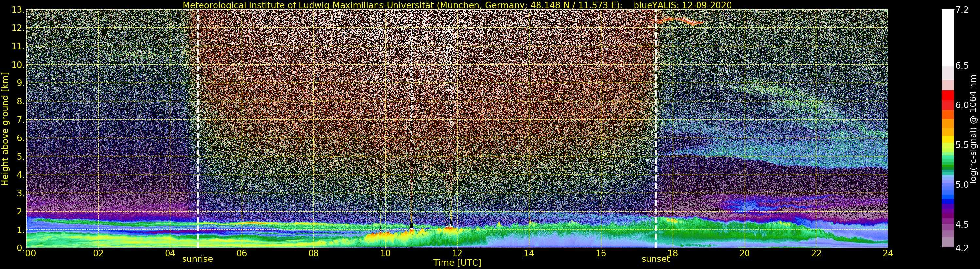Click the '00' time tick label
Viewport: 980px width, 269px height.
tap(30, 253)
